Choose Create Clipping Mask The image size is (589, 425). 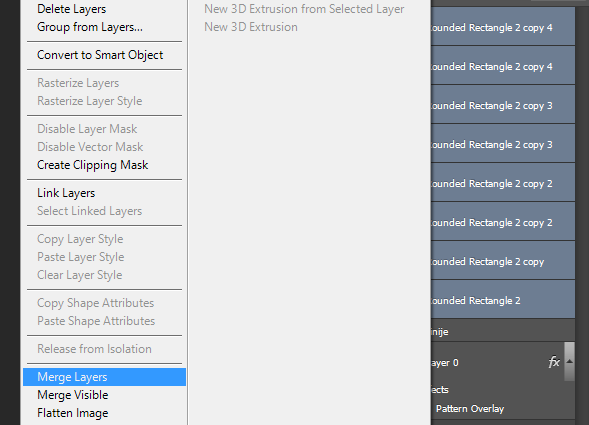pyautogui.click(x=104, y=165)
